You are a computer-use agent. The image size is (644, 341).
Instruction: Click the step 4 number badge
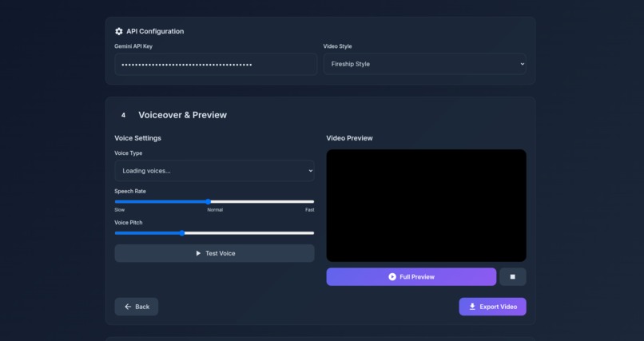tap(123, 115)
